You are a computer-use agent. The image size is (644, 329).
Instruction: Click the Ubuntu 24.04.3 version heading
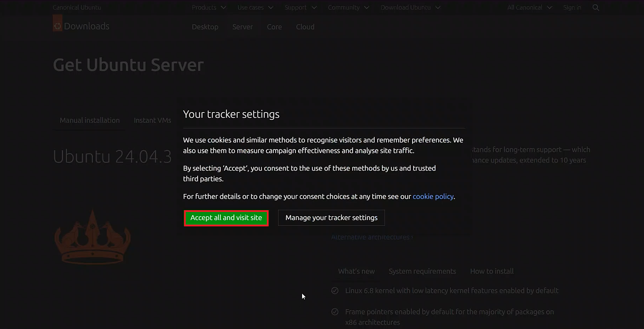[112, 157]
